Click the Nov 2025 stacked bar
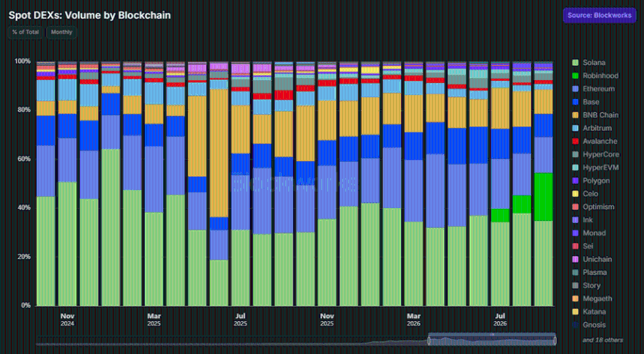Viewport: 644px width, 354px height. 327,183
